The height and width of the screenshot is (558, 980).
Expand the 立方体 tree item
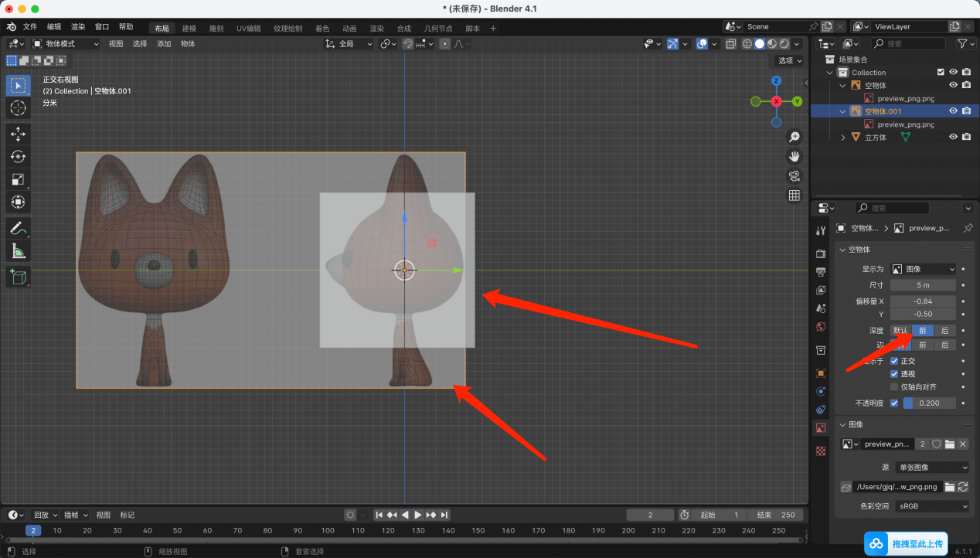(843, 138)
